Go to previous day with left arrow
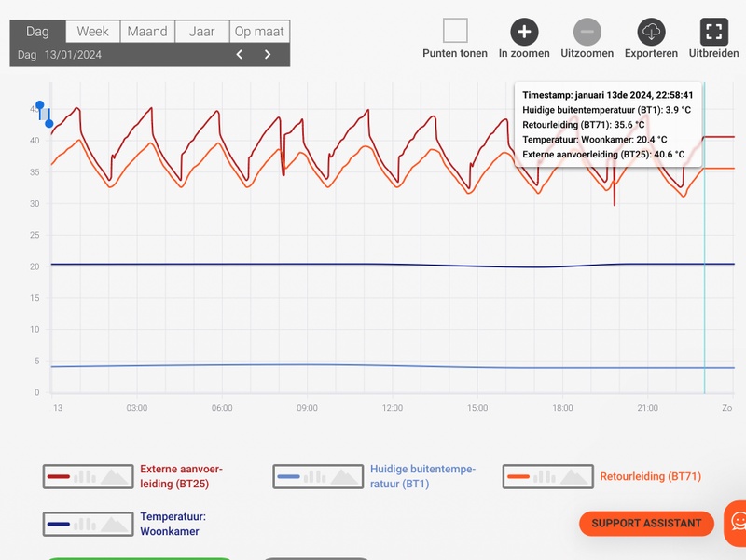The image size is (746, 560). (240, 55)
